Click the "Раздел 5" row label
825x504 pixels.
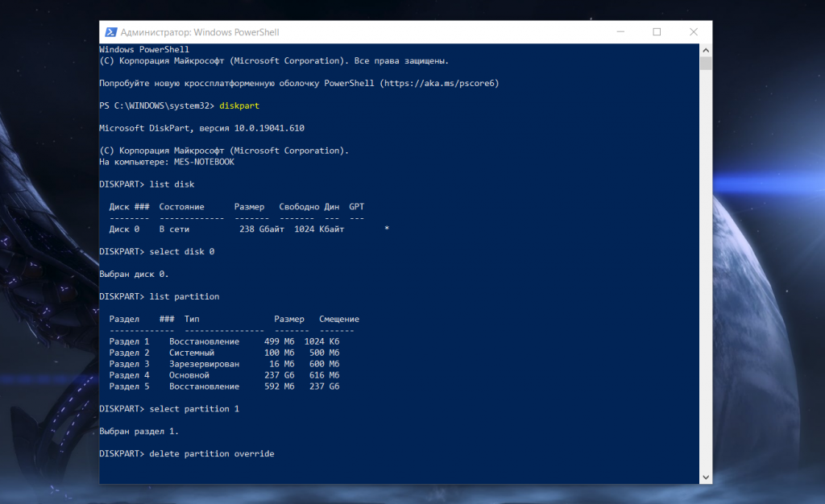(129, 386)
